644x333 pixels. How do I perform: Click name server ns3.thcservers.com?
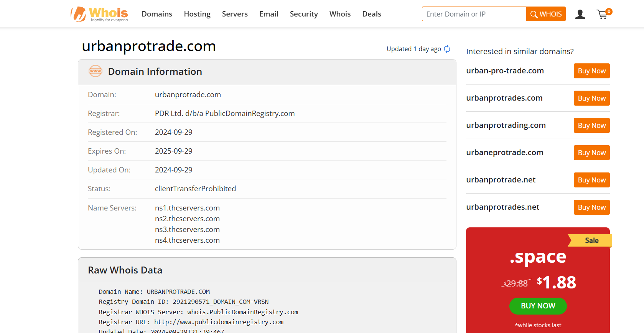coord(187,229)
